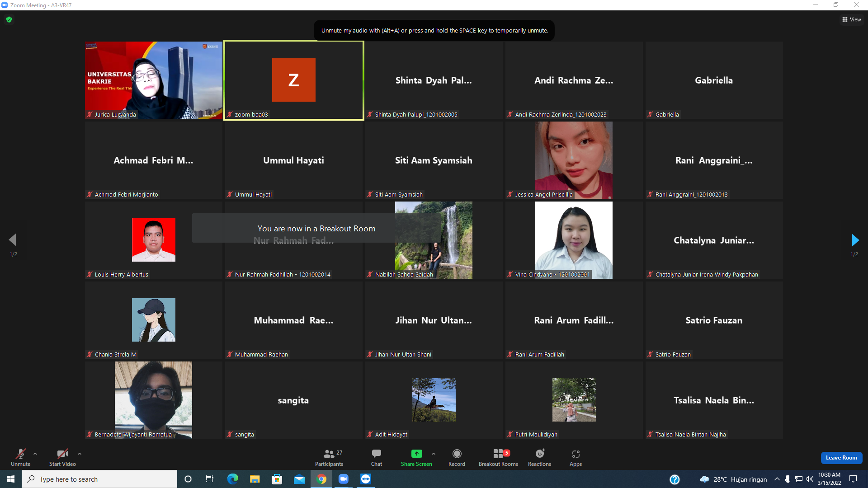Viewport: 868px width, 488px height.
Task: Click the 'Tsalisa Naela Bintan Najiha' name label
Action: click(x=690, y=435)
